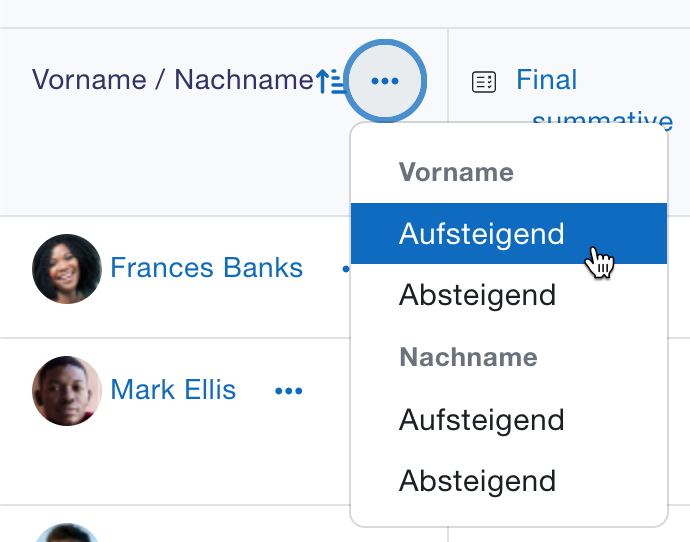Click the Nachname column header text

coord(244,80)
